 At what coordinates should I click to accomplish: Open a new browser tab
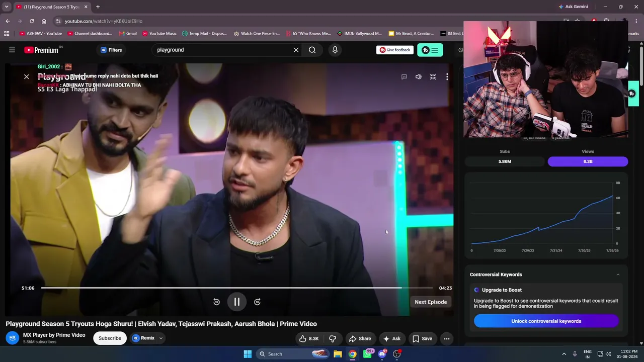98,7
